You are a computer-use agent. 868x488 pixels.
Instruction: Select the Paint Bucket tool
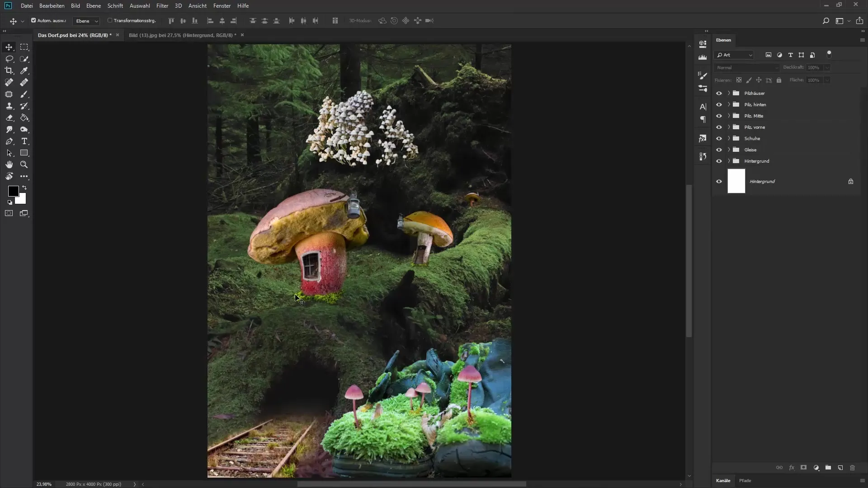[x=24, y=117]
